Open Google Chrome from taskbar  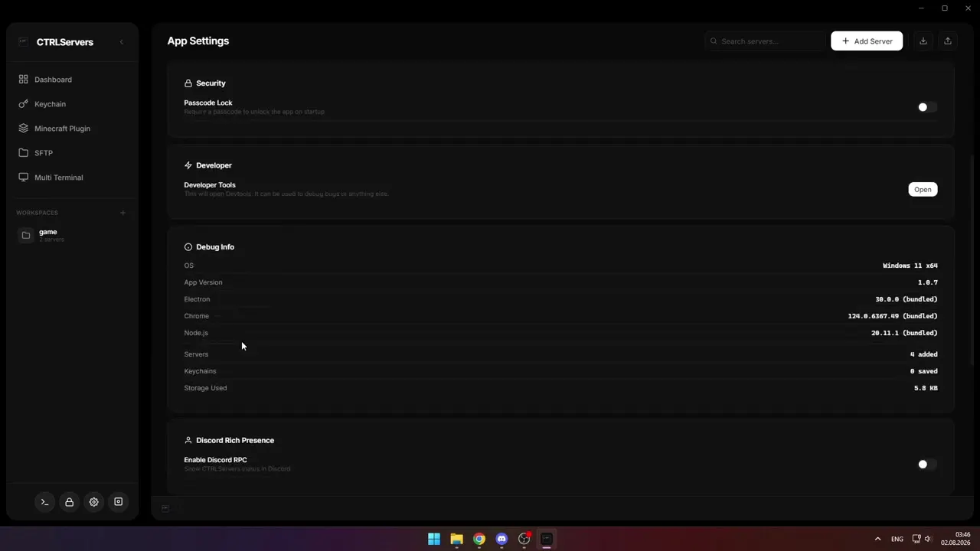(x=479, y=539)
